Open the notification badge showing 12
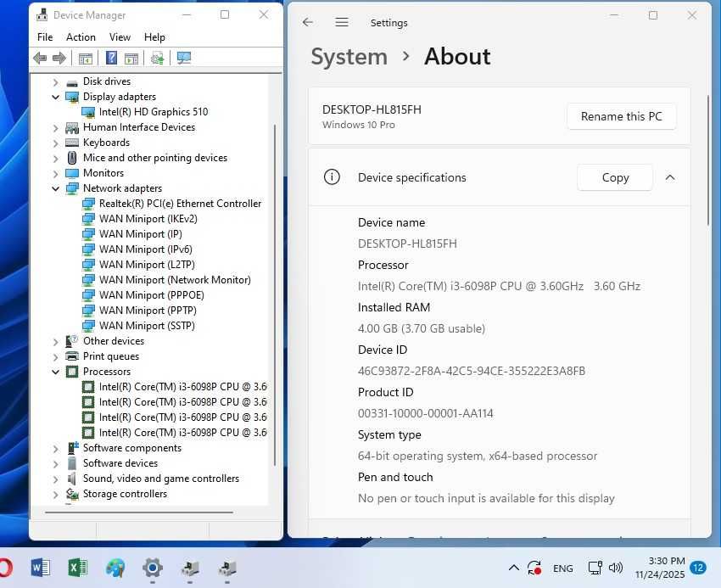721x588 pixels. click(x=698, y=568)
